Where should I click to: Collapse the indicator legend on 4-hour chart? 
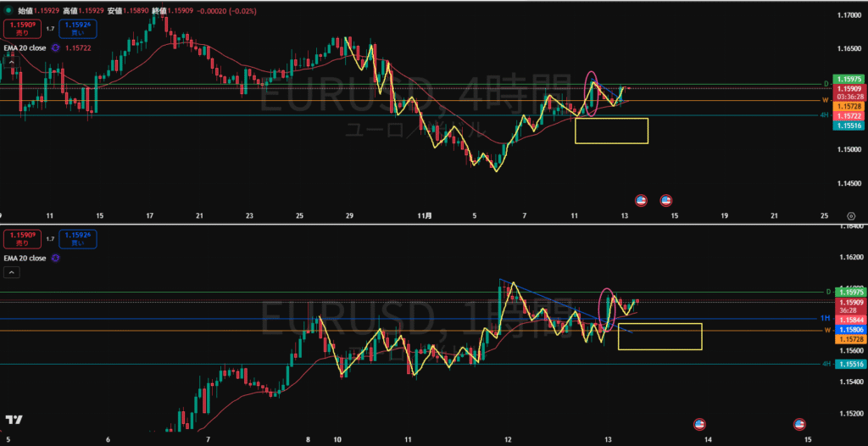coord(12,64)
